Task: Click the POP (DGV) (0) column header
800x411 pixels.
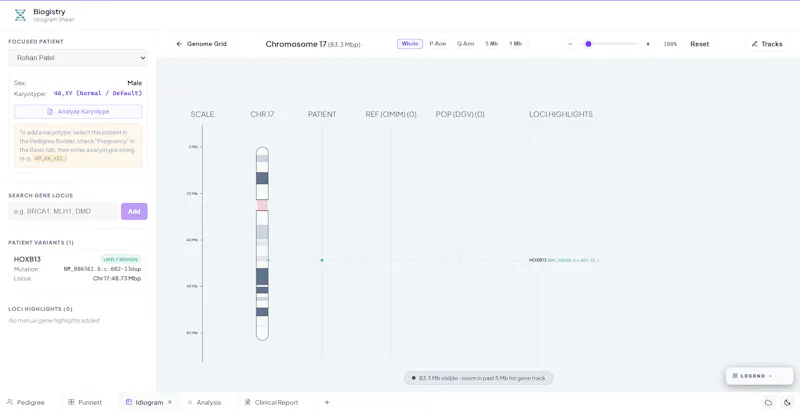Action: pos(460,114)
